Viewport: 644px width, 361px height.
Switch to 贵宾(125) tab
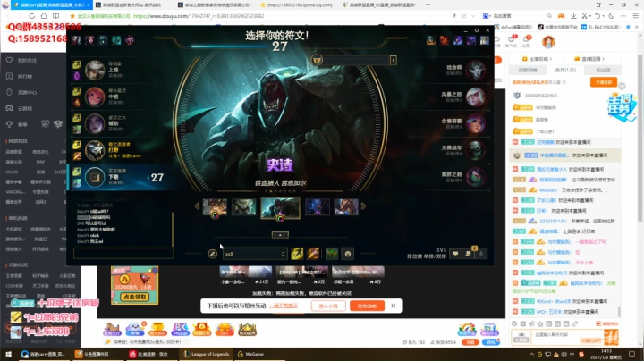pos(565,71)
